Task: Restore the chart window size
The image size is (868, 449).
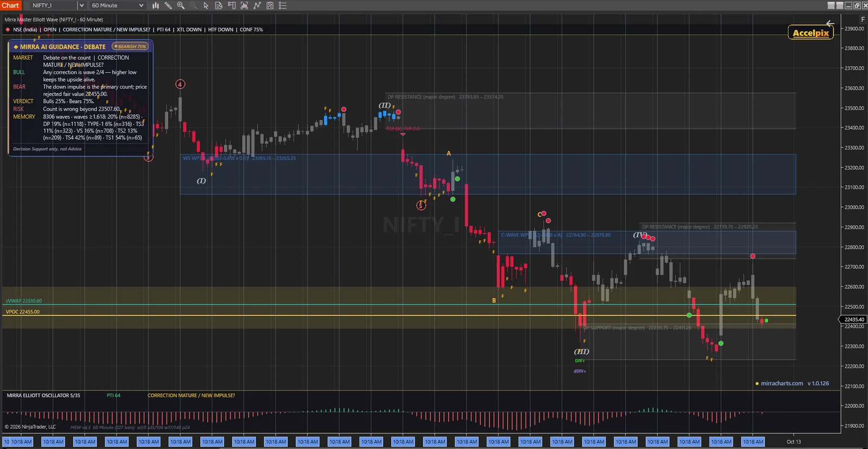Action: tap(857, 5)
